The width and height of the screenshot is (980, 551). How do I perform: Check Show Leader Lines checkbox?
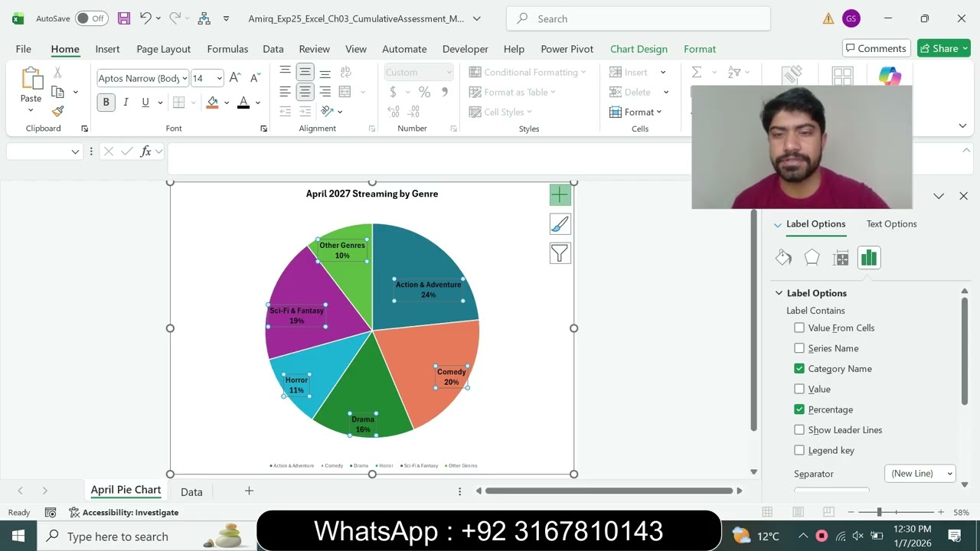[799, 429]
